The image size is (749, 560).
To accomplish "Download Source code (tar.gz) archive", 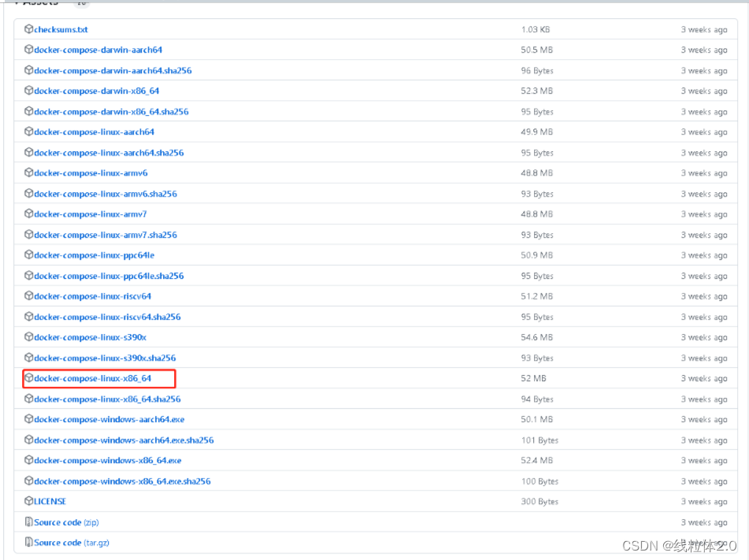I will [x=72, y=543].
